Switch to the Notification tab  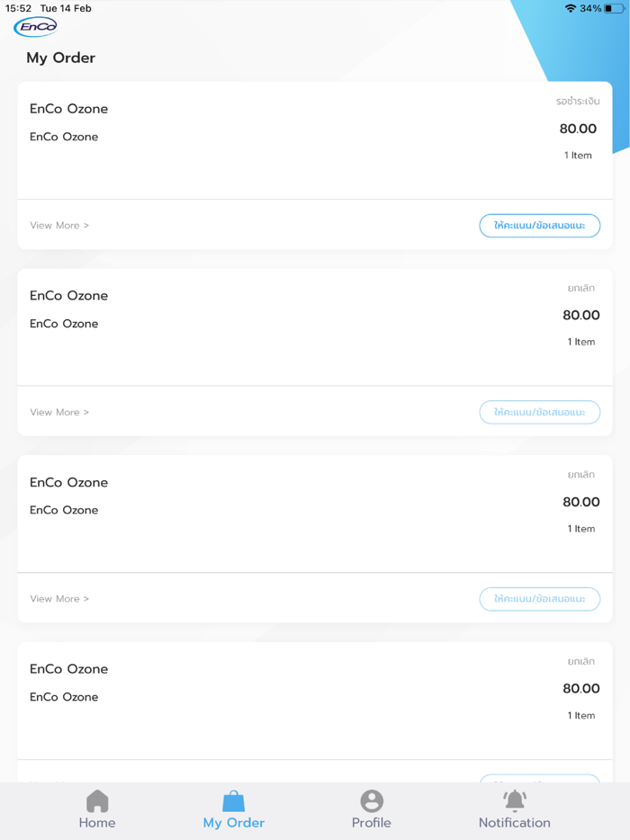coord(513,812)
